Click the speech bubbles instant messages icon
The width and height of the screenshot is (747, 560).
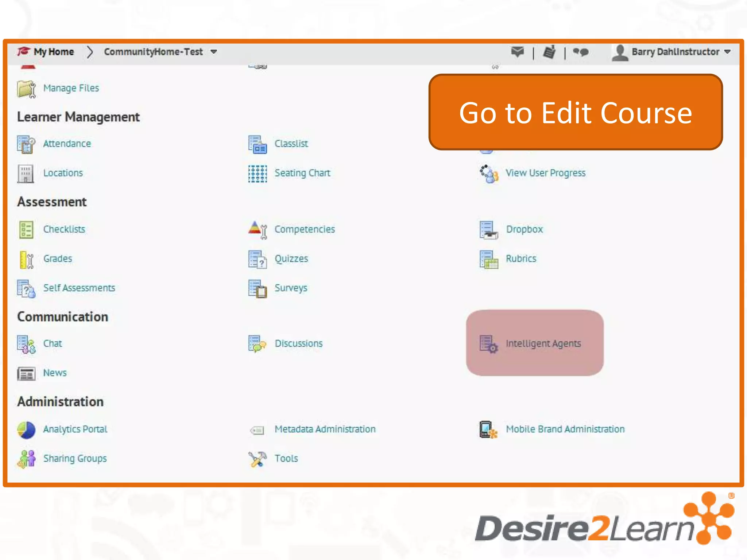581,52
